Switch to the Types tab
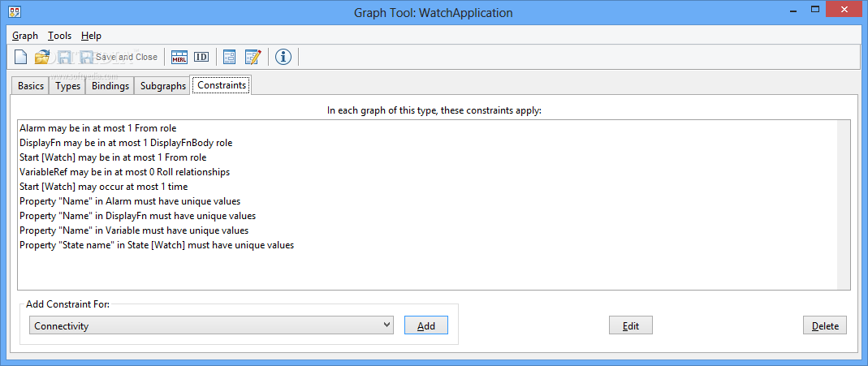This screenshot has height=366, width=868. point(68,86)
